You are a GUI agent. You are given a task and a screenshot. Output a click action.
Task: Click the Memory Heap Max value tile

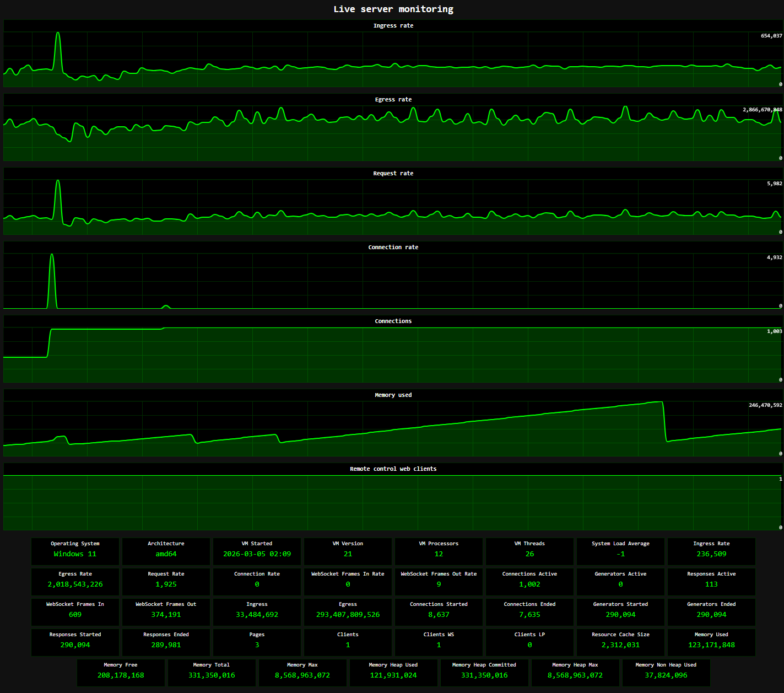point(575,672)
